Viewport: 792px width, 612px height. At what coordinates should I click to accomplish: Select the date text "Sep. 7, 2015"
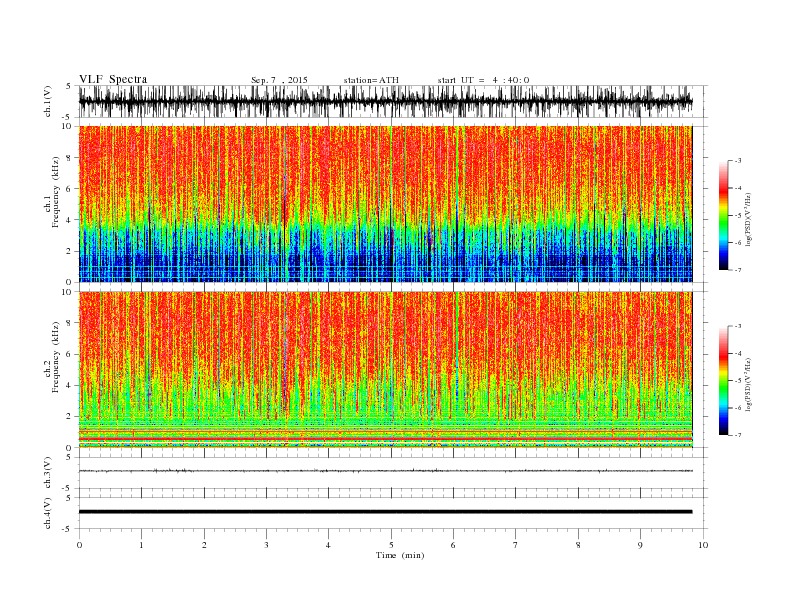279,80
